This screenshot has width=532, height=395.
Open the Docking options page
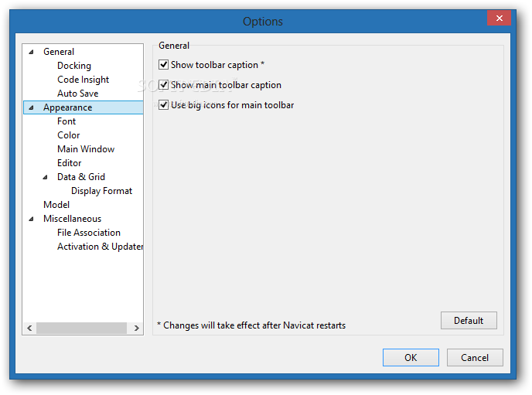point(74,66)
